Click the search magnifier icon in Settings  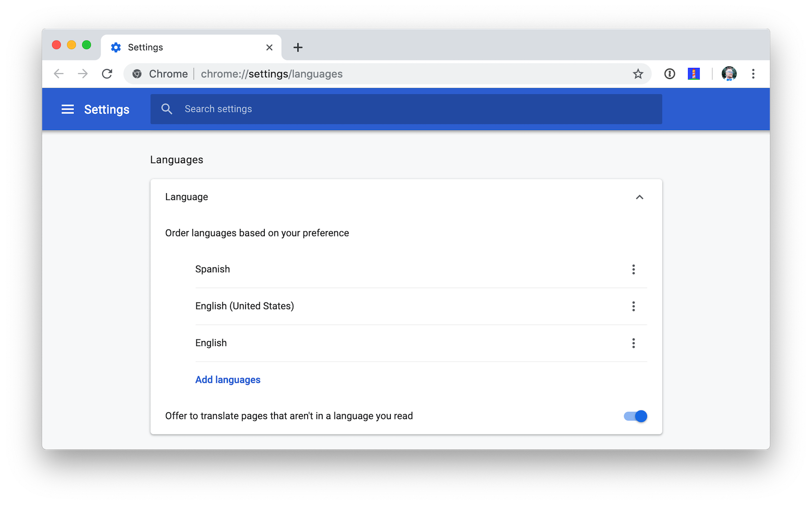[166, 109]
